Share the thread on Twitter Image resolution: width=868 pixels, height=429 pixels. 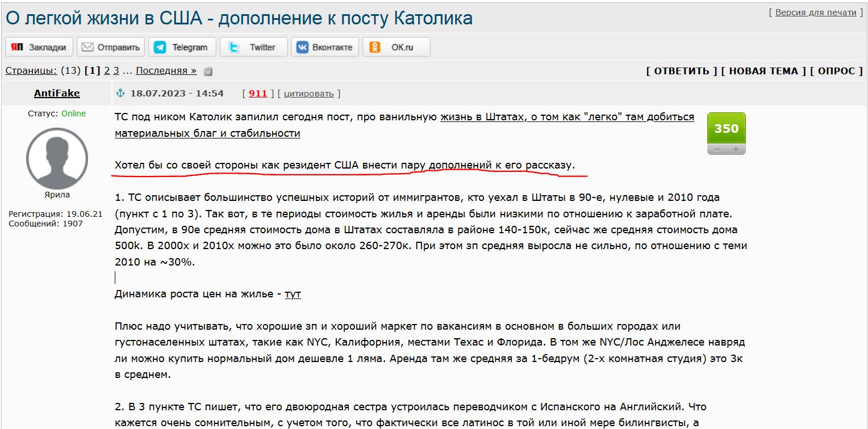[x=253, y=47]
